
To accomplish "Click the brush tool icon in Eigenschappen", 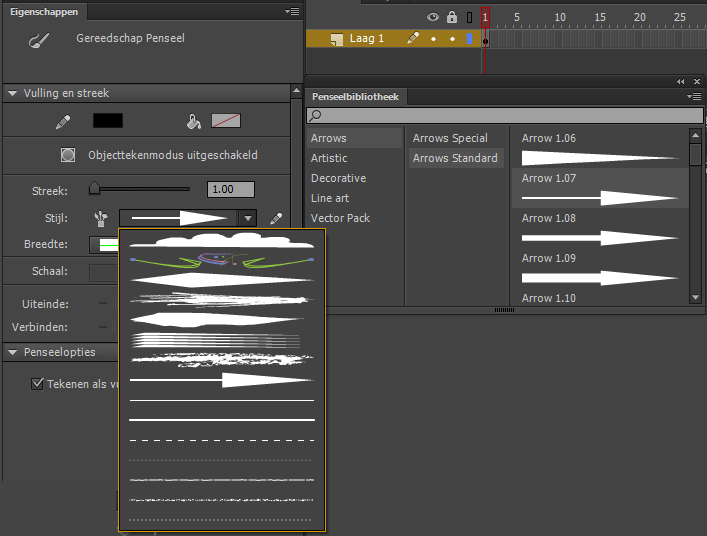I will pyautogui.click(x=39, y=40).
